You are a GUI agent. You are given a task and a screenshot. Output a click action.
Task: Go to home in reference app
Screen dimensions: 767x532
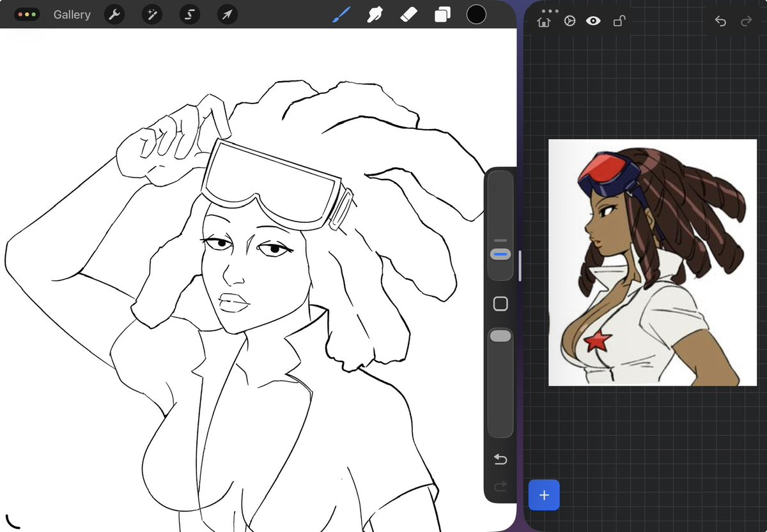point(544,22)
